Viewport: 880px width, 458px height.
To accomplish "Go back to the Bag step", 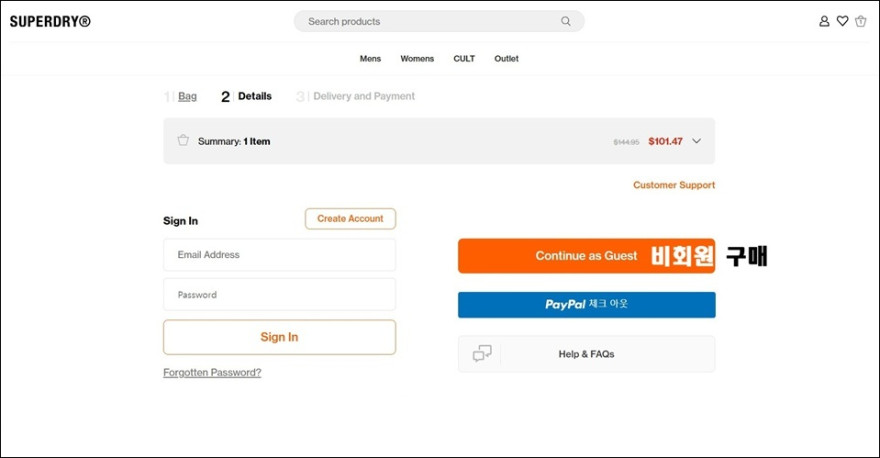I will click(x=187, y=97).
